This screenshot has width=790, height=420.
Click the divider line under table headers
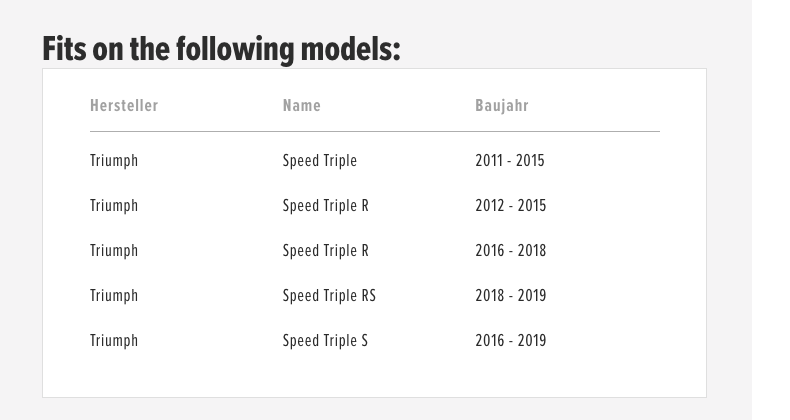pyautogui.click(x=375, y=131)
